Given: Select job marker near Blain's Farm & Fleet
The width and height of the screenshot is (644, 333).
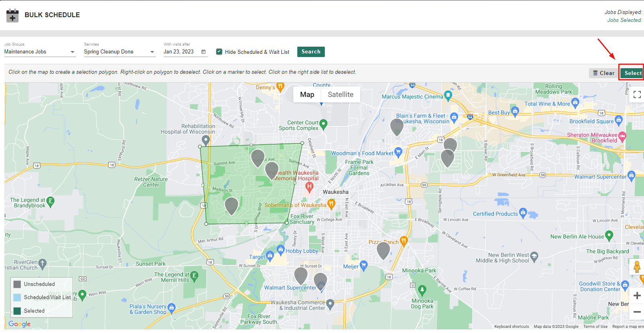Looking at the screenshot, I should 397,127.
